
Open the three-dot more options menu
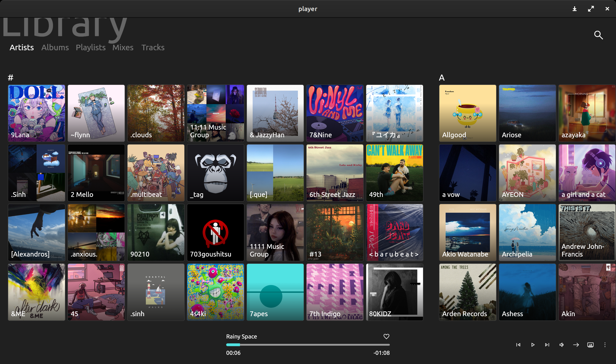coord(605,345)
